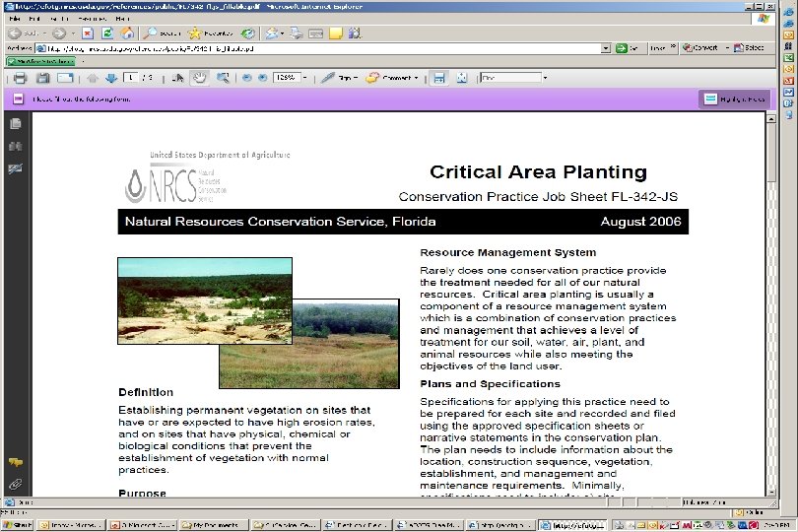Screen dimensions: 798x532
Task: Open Favorites star in IE toolbar
Action: (210, 33)
